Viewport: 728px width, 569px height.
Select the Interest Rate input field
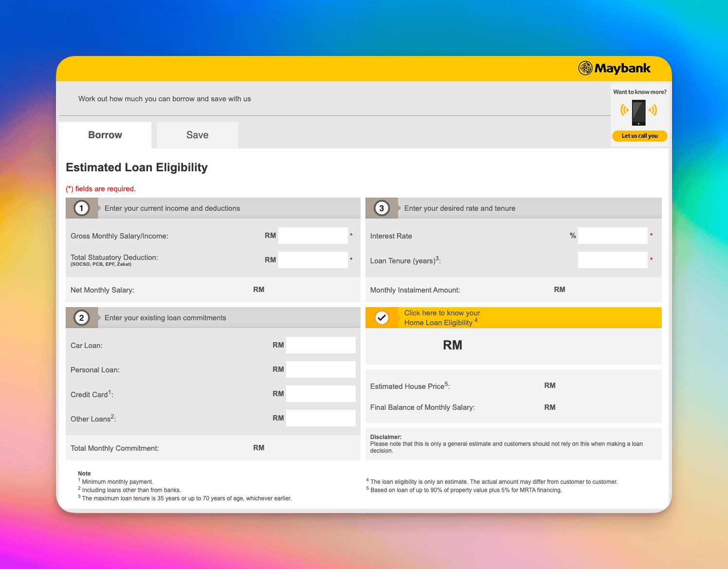613,236
